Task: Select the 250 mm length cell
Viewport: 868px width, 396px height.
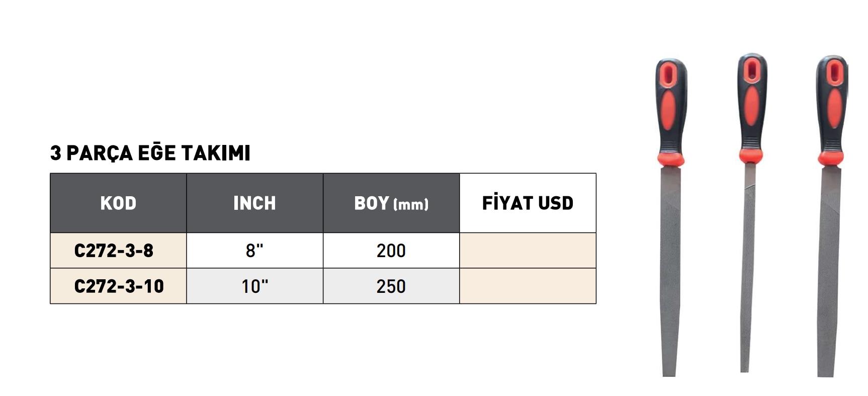Action: (391, 286)
